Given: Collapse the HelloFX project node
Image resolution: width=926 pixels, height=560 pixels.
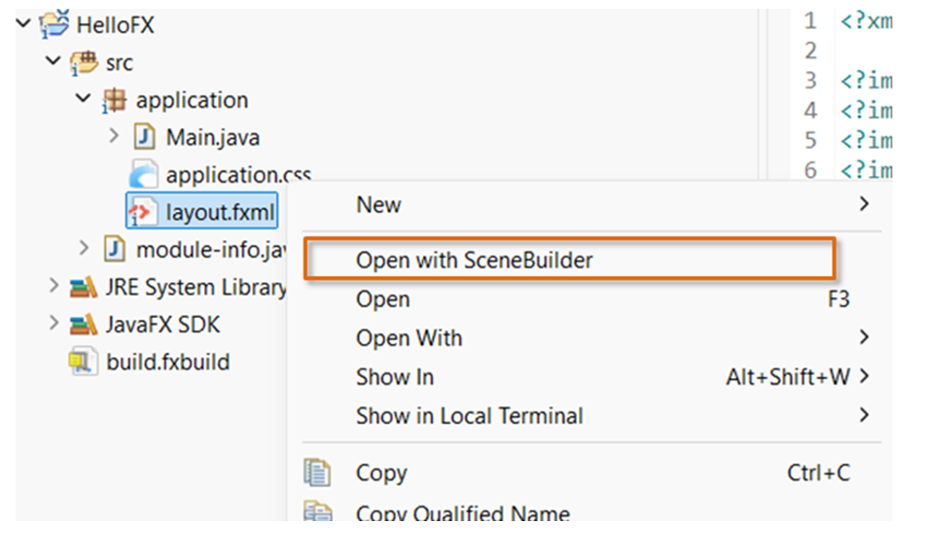Looking at the screenshot, I should (21, 23).
